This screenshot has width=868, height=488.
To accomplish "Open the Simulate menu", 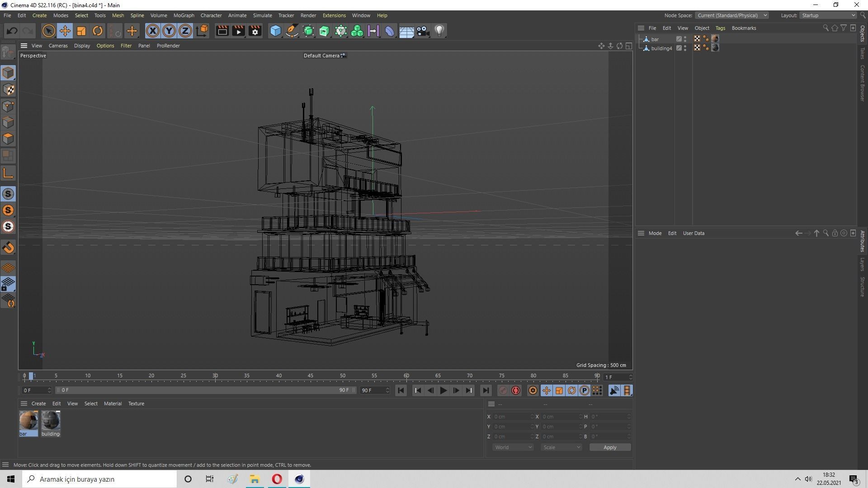I will 262,15.
